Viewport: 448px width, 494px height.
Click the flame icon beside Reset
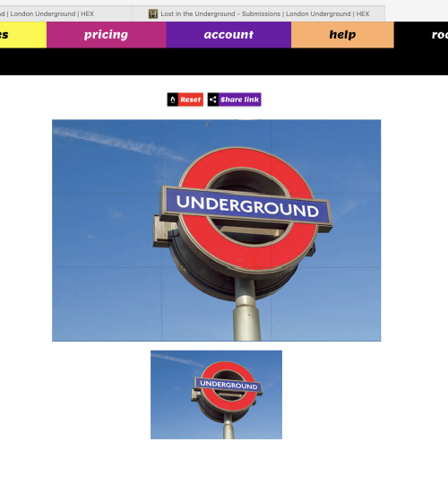(x=173, y=100)
